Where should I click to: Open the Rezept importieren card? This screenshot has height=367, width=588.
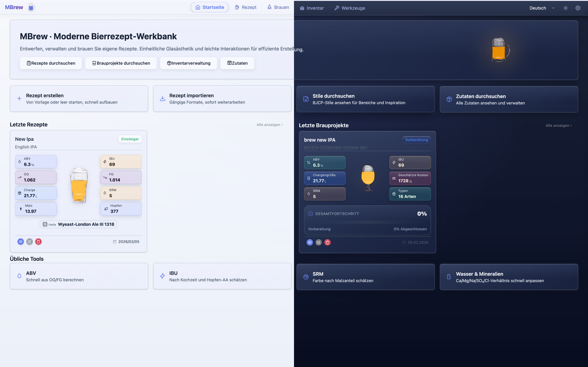coord(222,98)
